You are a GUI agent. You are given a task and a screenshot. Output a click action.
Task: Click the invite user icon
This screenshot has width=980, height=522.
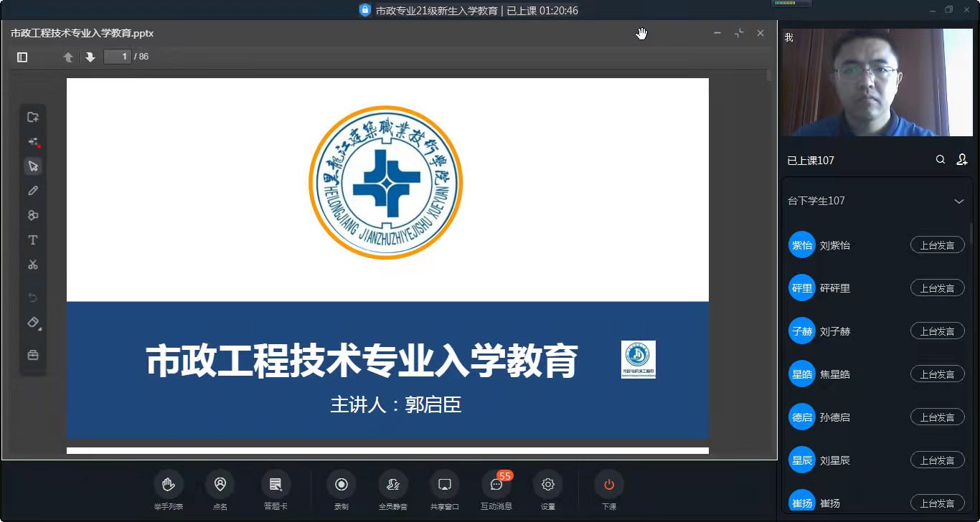click(x=962, y=160)
